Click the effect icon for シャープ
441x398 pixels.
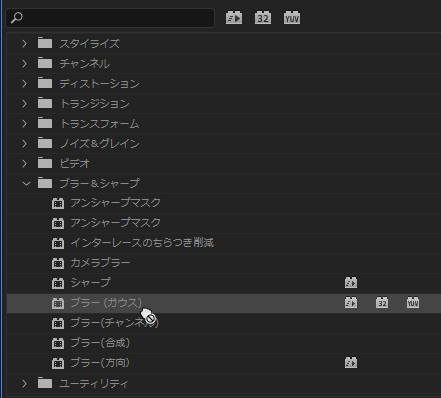[x=58, y=283]
